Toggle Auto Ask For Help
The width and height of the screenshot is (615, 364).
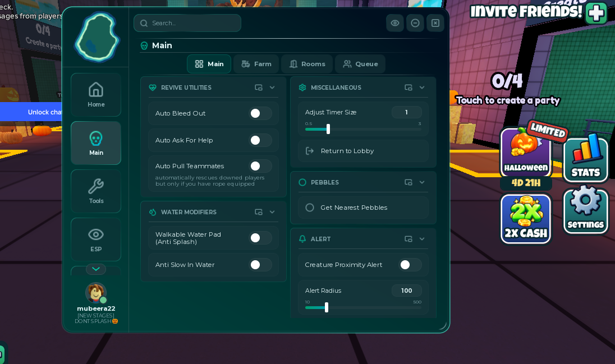pos(260,140)
